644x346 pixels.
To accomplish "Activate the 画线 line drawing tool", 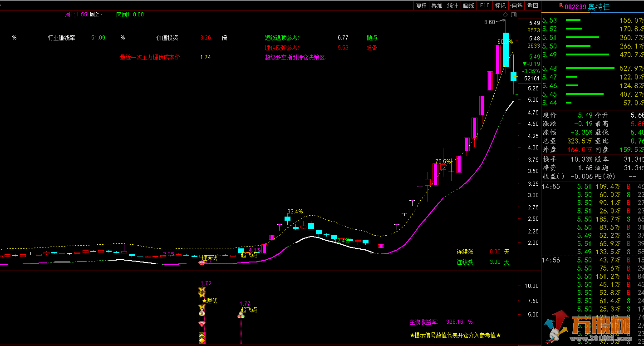I will point(468,5).
